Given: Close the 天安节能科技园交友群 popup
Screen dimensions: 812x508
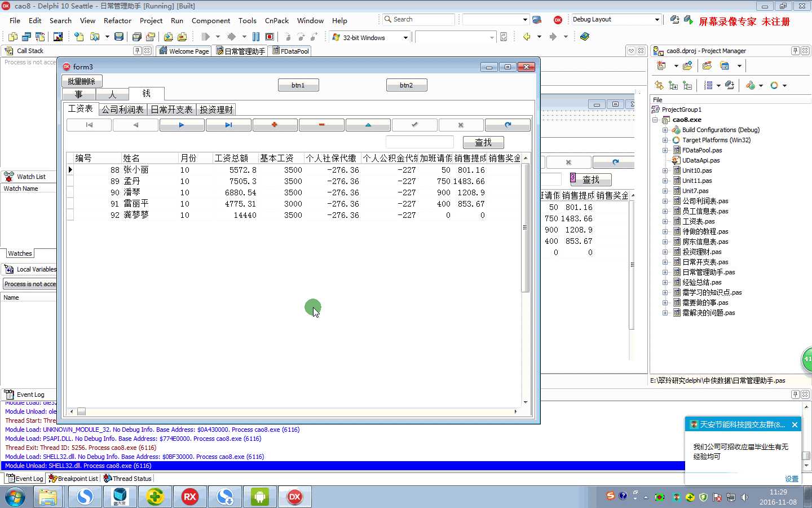Looking at the screenshot, I should (x=795, y=424).
